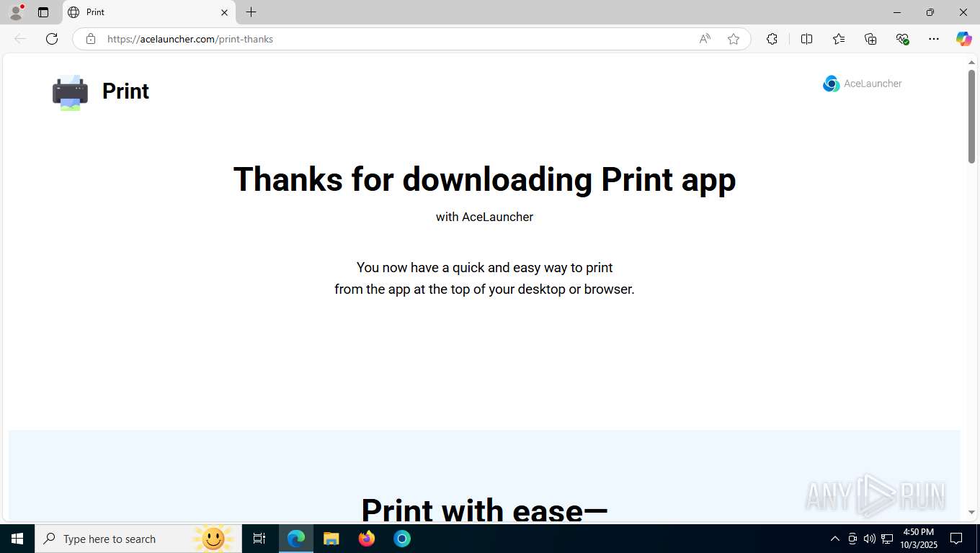The height and width of the screenshot is (553, 980).
Task: Click the Meet Now tray icon
Action: point(852,539)
